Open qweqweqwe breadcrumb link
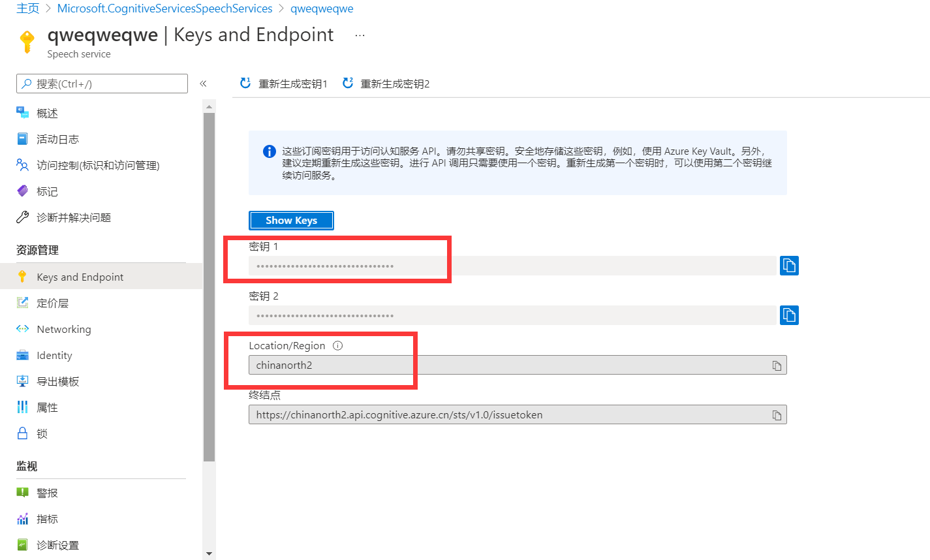The height and width of the screenshot is (560, 930). pos(322,8)
